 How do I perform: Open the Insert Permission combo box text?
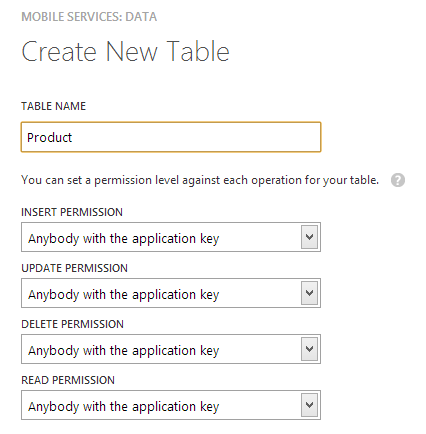point(123,239)
